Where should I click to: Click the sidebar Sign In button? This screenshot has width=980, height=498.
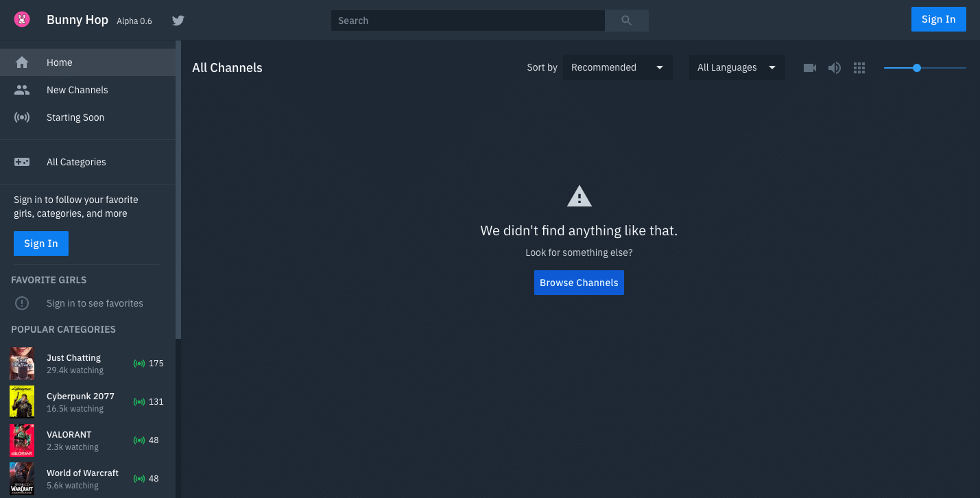tap(41, 244)
